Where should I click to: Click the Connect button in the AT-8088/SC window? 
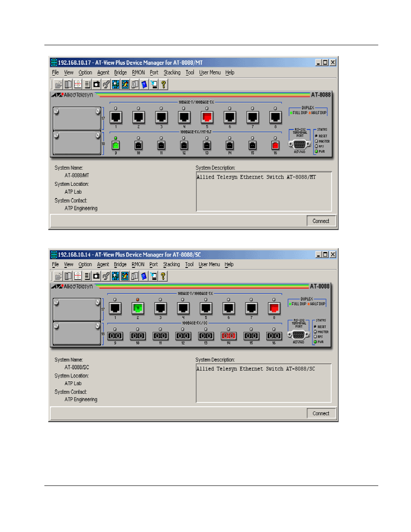321,413
